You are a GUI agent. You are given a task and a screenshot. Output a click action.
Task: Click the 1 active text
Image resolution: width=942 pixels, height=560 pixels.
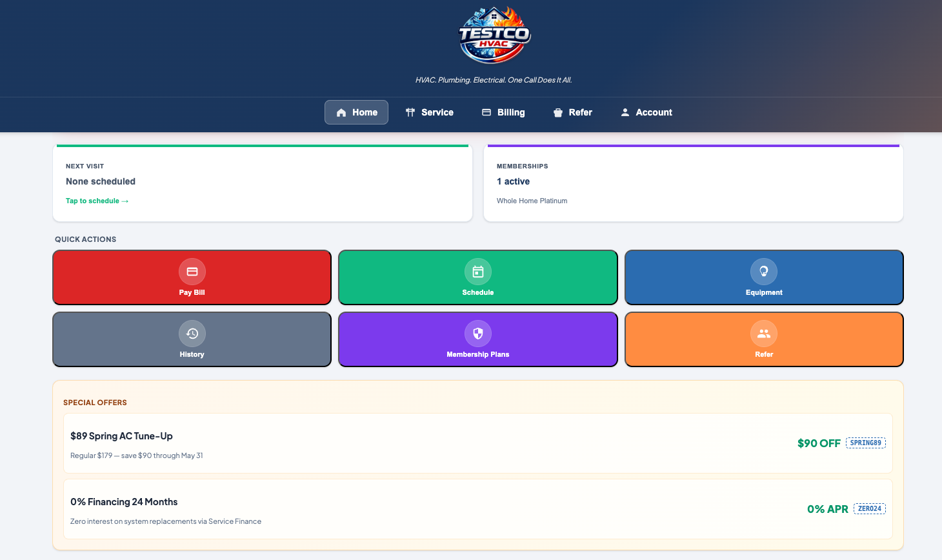pos(513,181)
